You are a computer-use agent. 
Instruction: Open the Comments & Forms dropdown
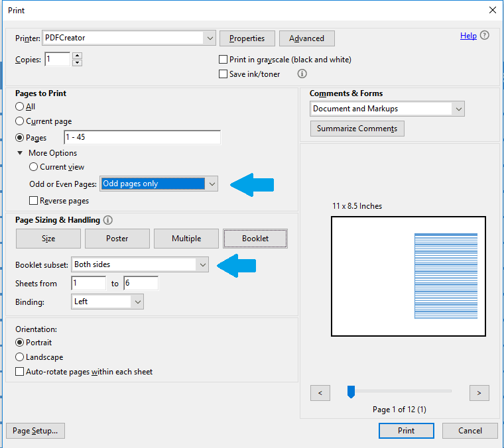click(x=387, y=109)
